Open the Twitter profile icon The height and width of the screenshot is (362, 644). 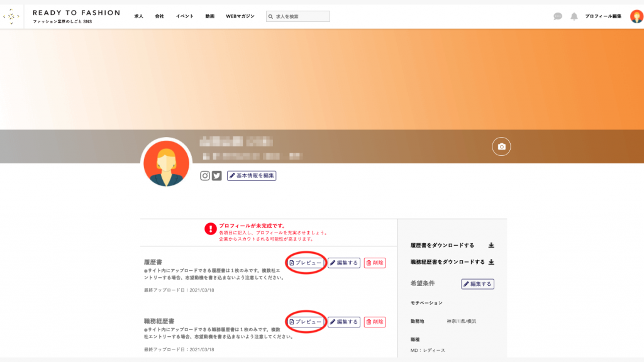pyautogui.click(x=217, y=176)
